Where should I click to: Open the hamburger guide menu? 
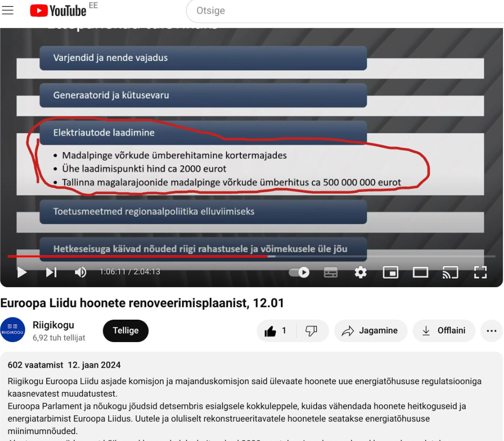[8, 10]
